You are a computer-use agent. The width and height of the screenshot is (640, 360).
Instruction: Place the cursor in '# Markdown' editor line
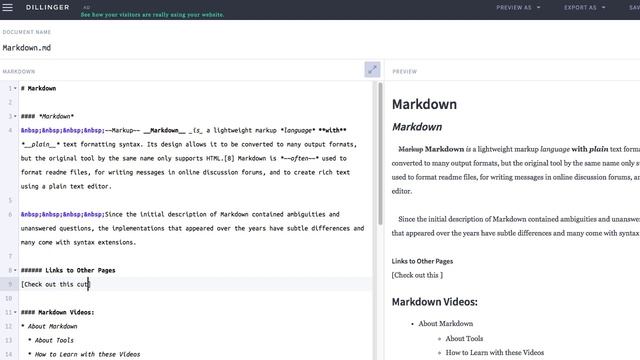pos(38,88)
